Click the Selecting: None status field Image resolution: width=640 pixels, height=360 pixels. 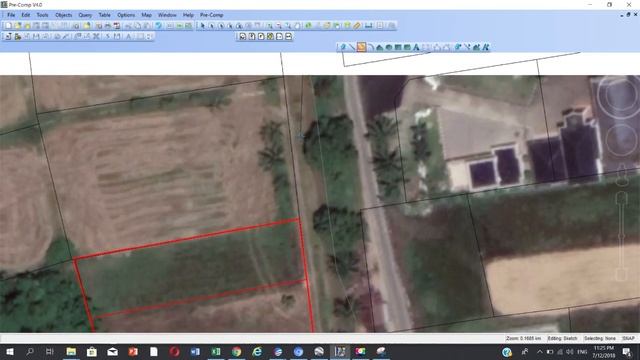[600, 338]
